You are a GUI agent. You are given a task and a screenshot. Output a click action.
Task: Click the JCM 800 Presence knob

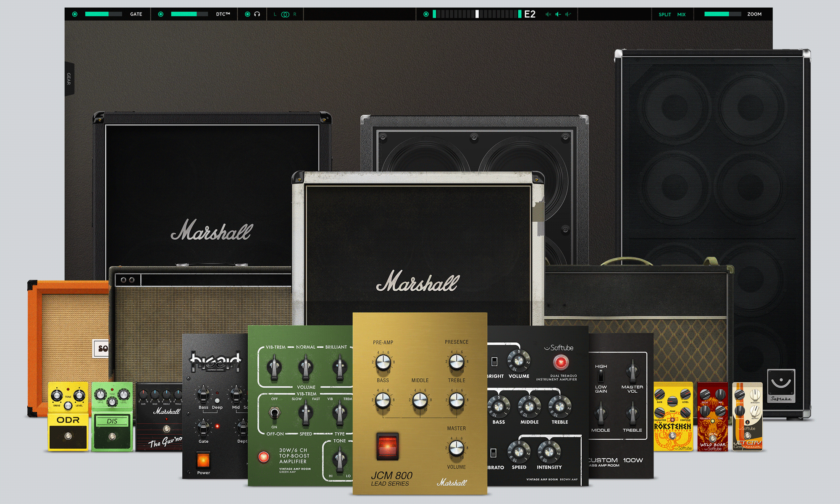pyautogui.click(x=457, y=362)
